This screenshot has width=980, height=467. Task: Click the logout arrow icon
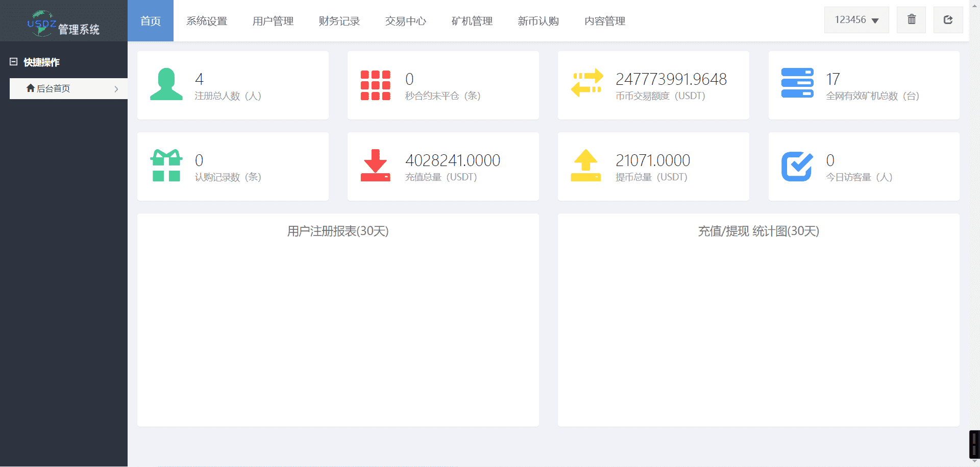tap(948, 20)
